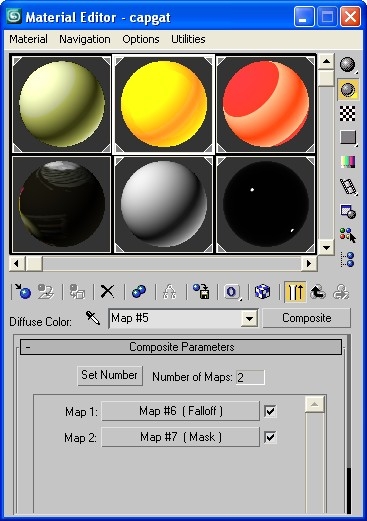This screenshot has width=367, height=521.
Task: Click the map list scroll up arrow
Action: tap(315, 405)
